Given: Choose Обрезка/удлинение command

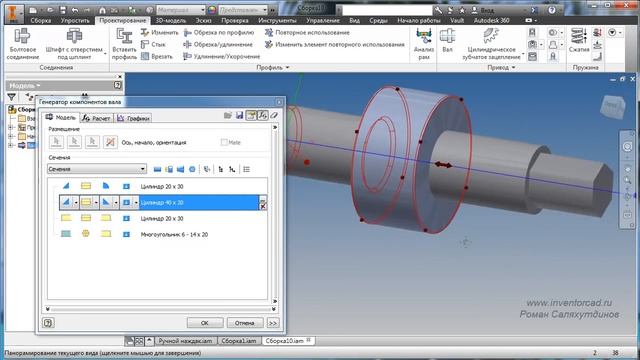Looking at the screenshot, I should click(x=218, y=44).
